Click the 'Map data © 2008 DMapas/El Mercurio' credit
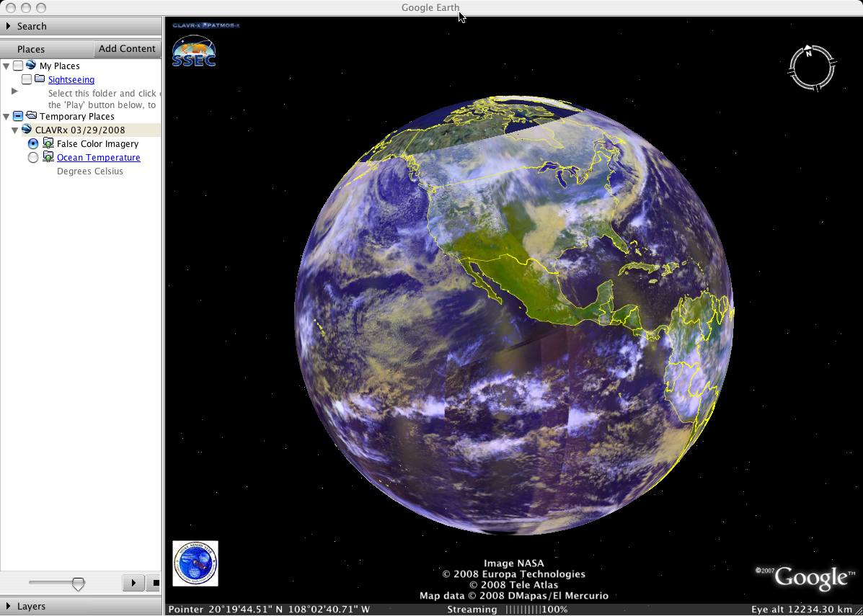863x616 pixels. pos(513,597)
